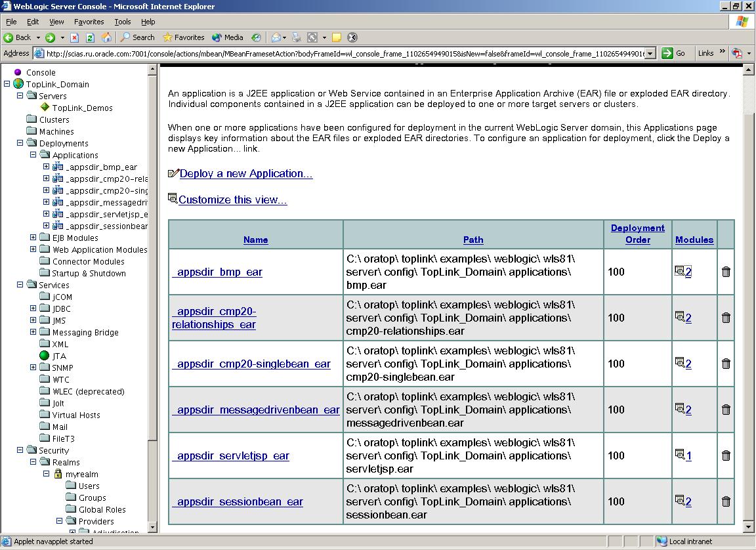Stop page loading with the red X icon
This screenshot has width=756, height=550.
click(74, 37)
